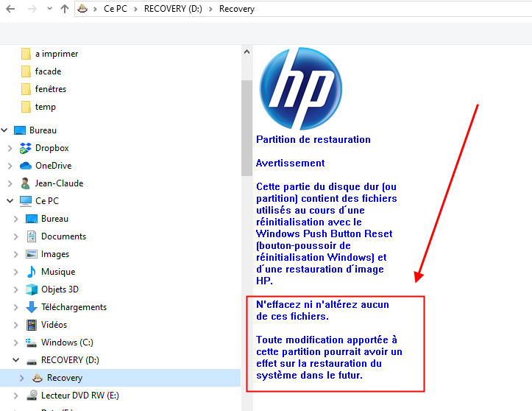
Task: Click the Objets 3D cube icon
Action: (32, 289)
